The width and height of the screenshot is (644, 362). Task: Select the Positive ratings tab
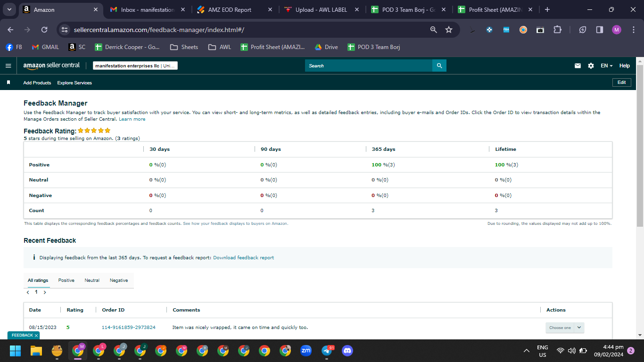pyautogui.click(x=66, y=280)
